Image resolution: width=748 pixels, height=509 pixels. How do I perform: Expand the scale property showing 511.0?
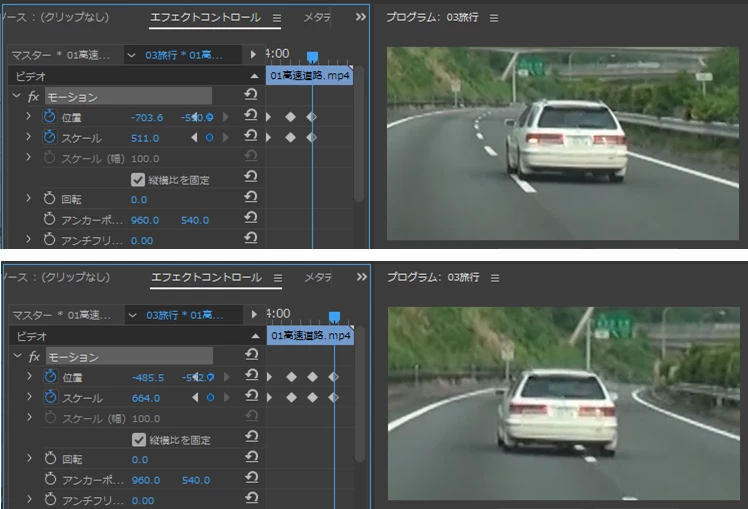[28, 137]
